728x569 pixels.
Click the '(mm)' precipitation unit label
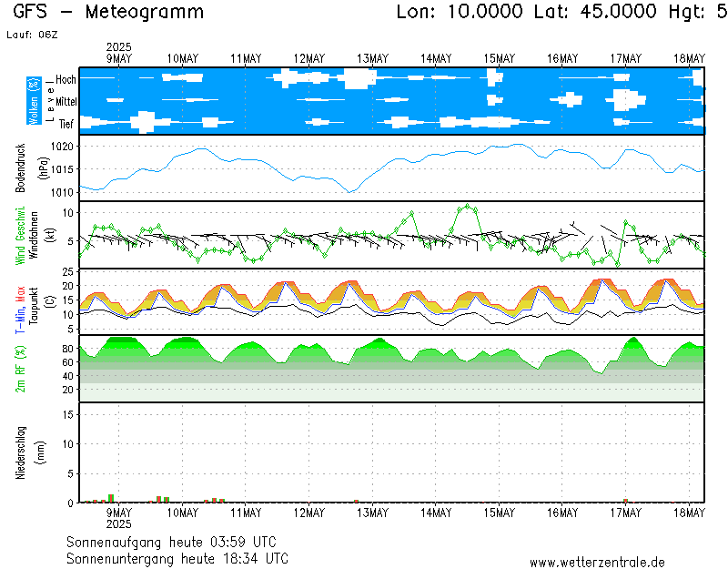[x=41, y=452]
